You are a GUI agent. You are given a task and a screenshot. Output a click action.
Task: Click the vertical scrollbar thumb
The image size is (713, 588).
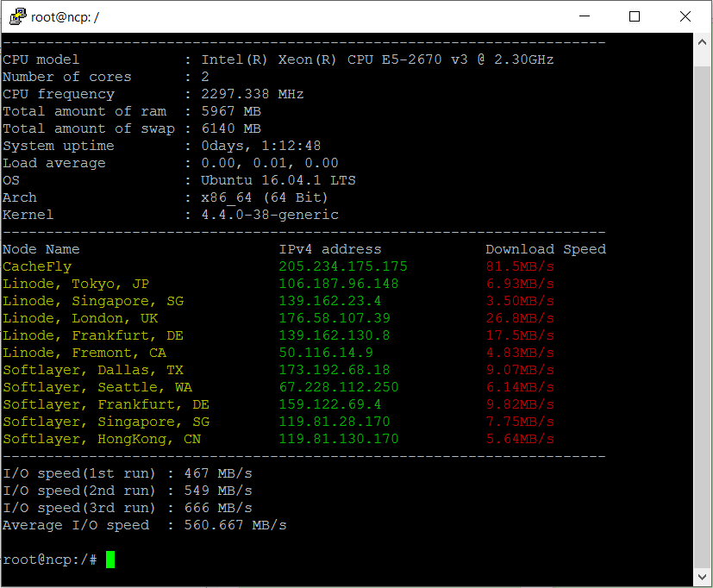click(x=702, y=317)
